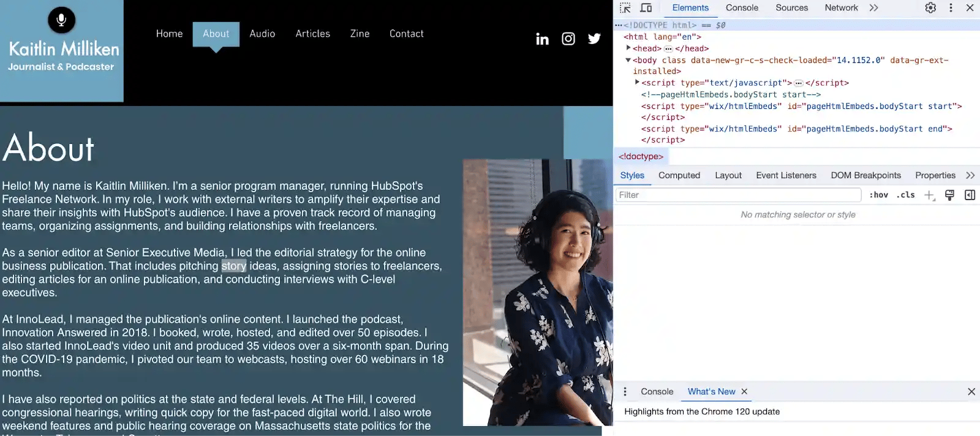Viewport: 980px width, 436px height.
Task: Open the Computed tab in styles pane
Action: pos(679,176)
